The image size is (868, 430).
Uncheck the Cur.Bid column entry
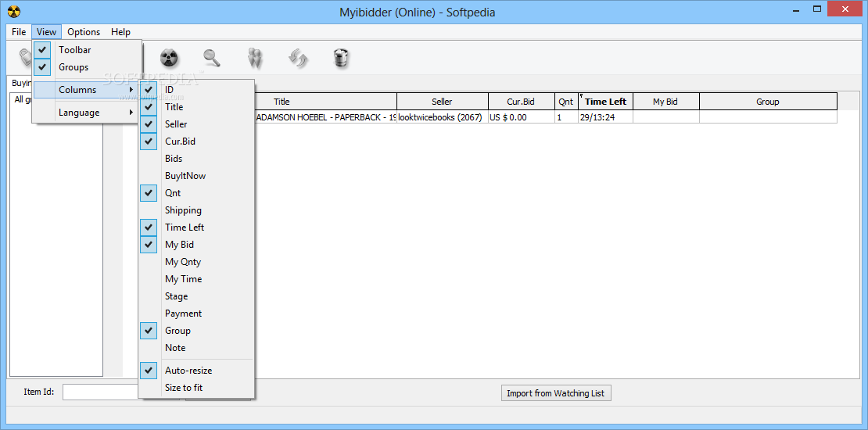(x=196, y=142)
